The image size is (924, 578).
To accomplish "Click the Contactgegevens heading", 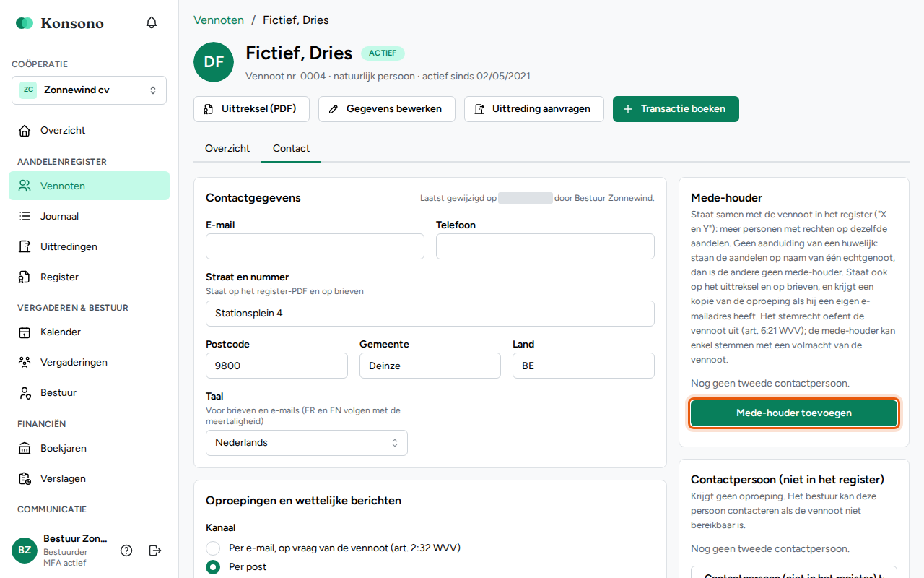I will [253, 198].
